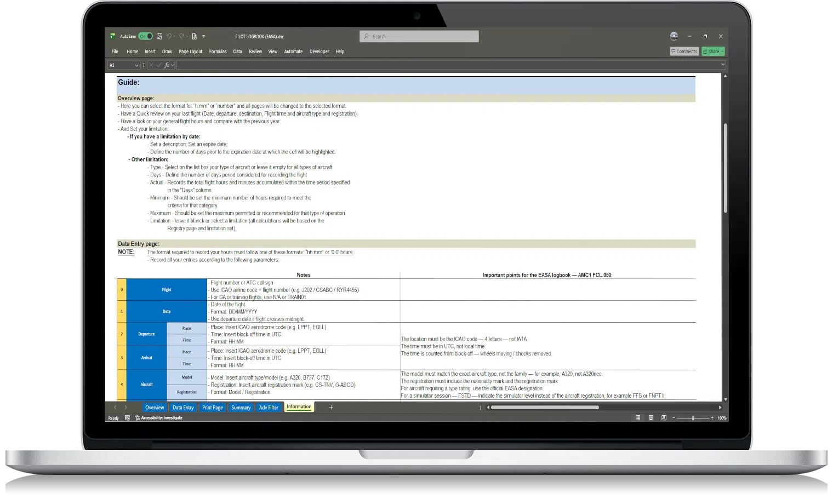Click the zoom out minus button

click(674, 418)
